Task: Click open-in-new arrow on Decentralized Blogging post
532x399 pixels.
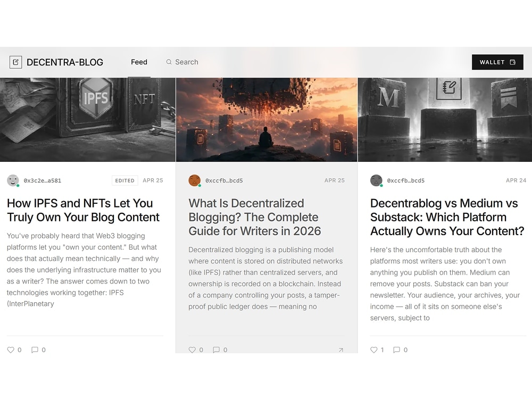Action: point(340,350)
